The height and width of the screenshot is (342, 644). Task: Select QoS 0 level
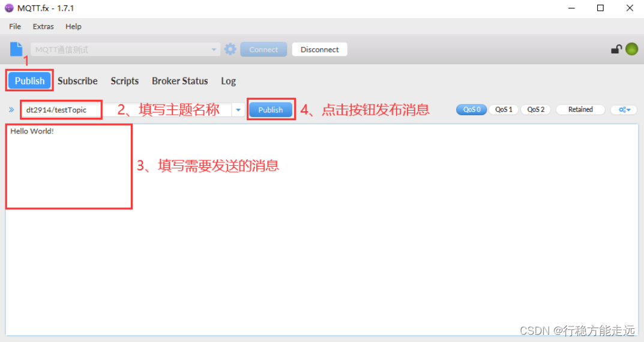click(472, 109)
